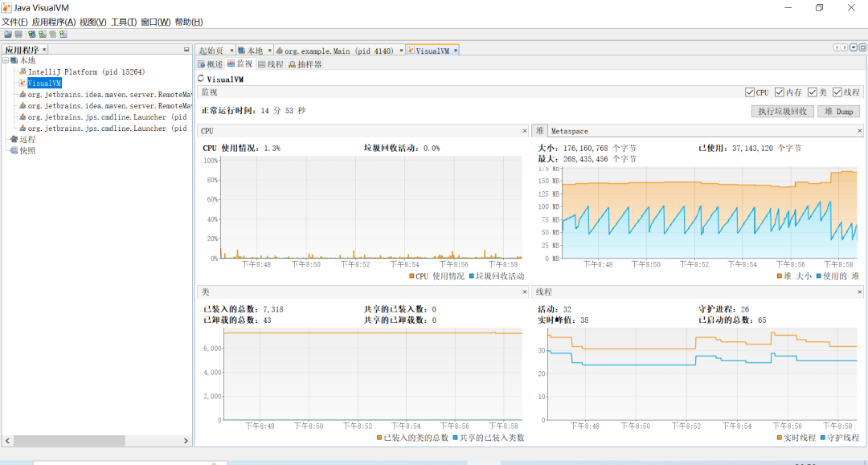Open the 抽样器 subtab
Image resolution: width=868 pixels, height=465 pixels.
click(x=305, y=64)
